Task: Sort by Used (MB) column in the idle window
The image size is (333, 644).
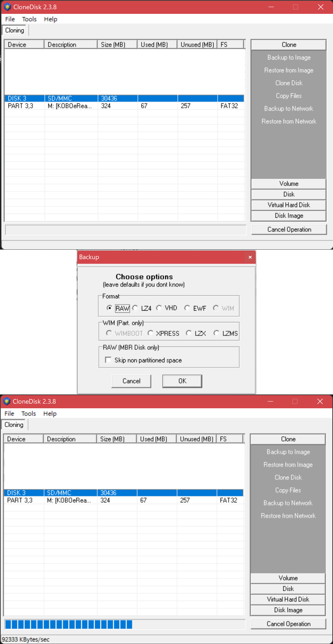Action: [x=157, y=44]
